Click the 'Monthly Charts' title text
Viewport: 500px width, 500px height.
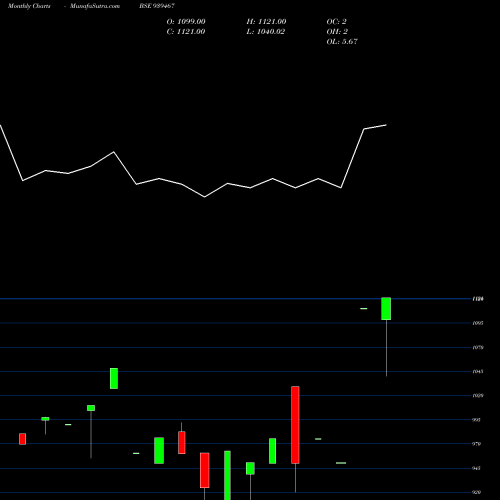[x=29, y=6]
